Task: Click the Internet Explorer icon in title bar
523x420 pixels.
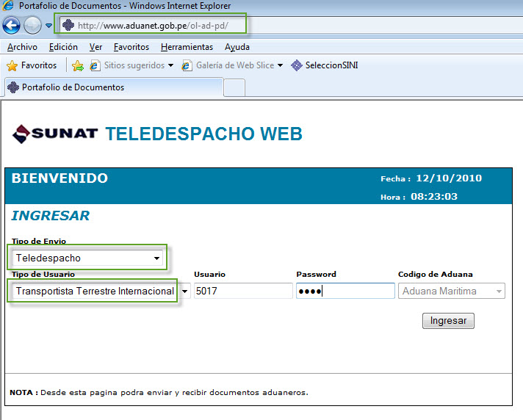Action: pyautogui.click(x=8, y=5)
